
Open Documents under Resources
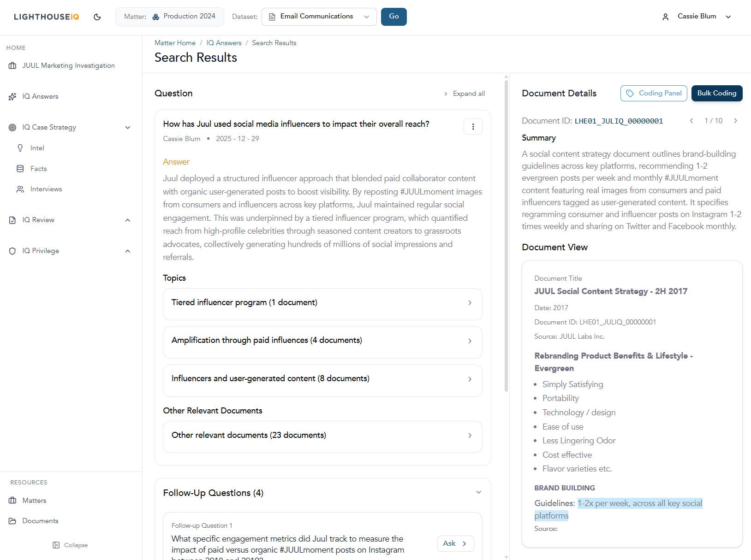[x=40, y=521]
